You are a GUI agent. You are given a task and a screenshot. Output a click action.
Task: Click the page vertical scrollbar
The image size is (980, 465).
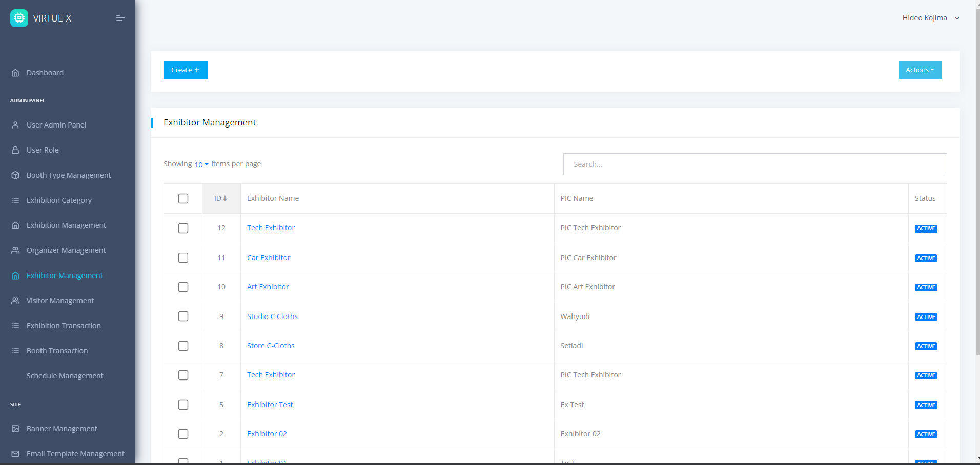[x=977, y=179]
